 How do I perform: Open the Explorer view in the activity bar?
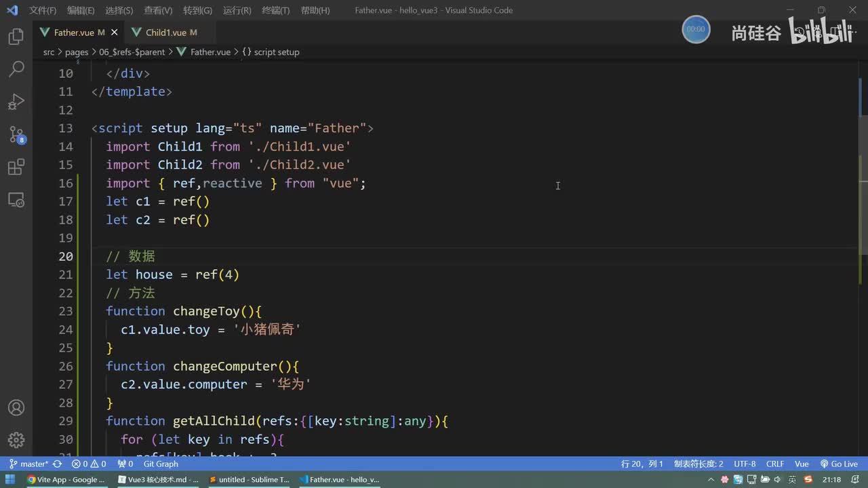[x=16, y=37]
